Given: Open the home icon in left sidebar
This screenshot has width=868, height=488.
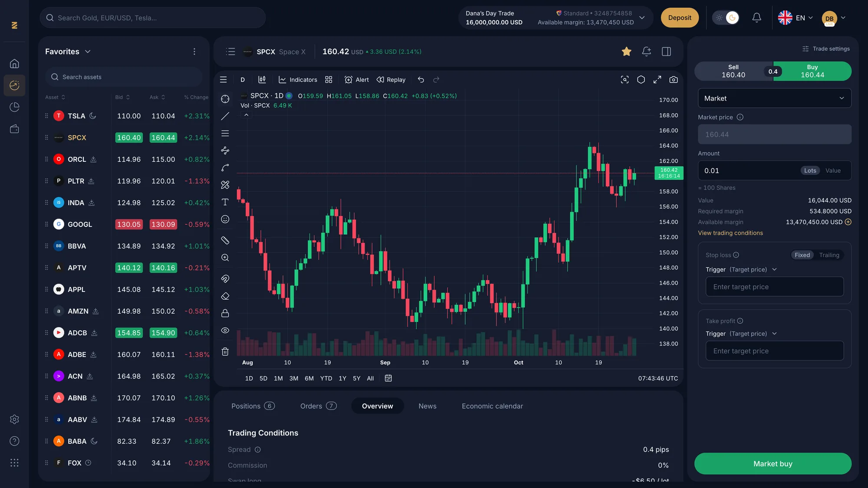Looking at the screenshot, I should (x=14, y=64).
